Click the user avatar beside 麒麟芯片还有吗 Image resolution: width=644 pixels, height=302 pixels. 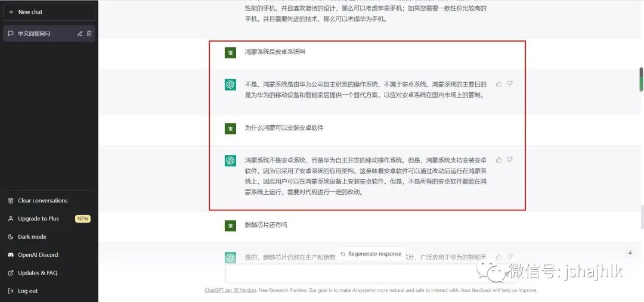click(x=230, y=226)
